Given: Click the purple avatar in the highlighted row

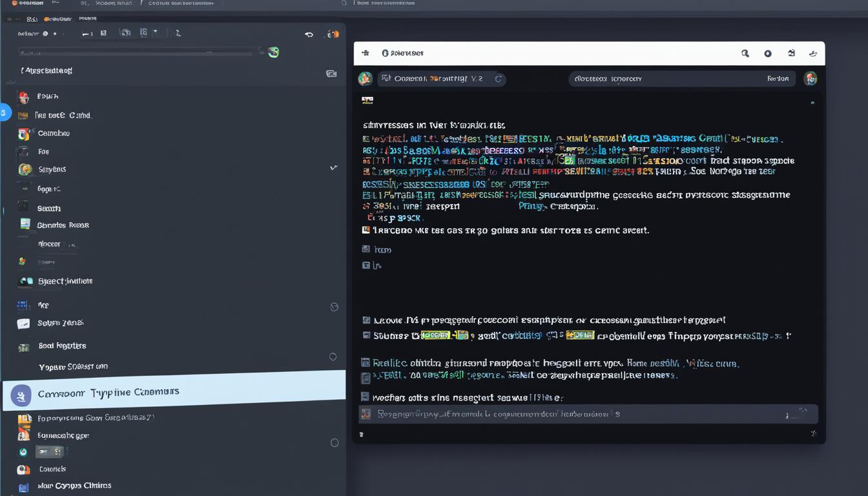Looking at the screenshot, I should point(21,394).
